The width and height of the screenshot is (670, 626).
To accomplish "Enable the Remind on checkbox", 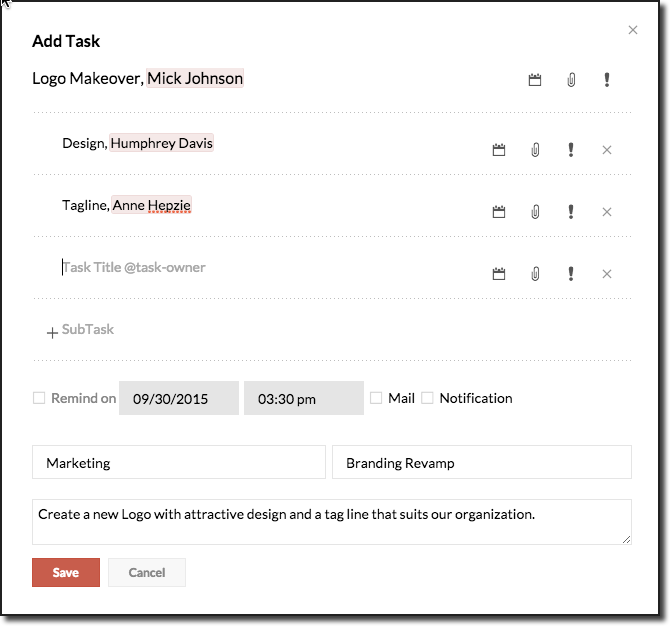I will click(39, 398).
